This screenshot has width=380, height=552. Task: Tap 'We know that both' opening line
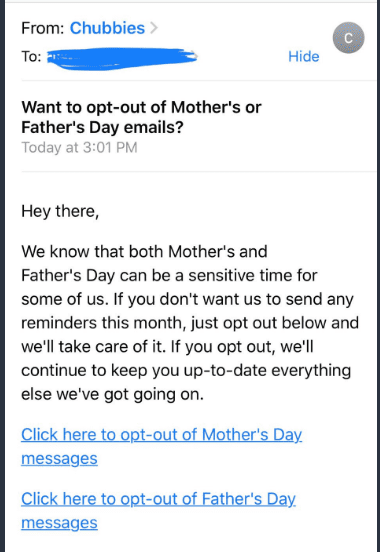click(x=93, y=252)
